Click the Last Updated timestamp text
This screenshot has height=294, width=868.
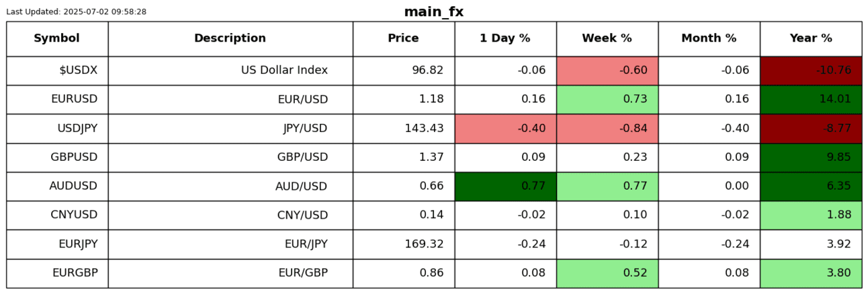tap(76, 12)
